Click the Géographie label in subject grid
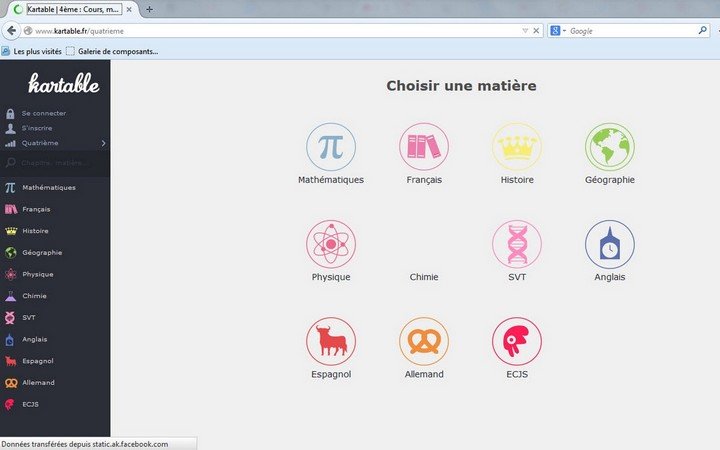This screenshot has width=720, height=450. 610,180
